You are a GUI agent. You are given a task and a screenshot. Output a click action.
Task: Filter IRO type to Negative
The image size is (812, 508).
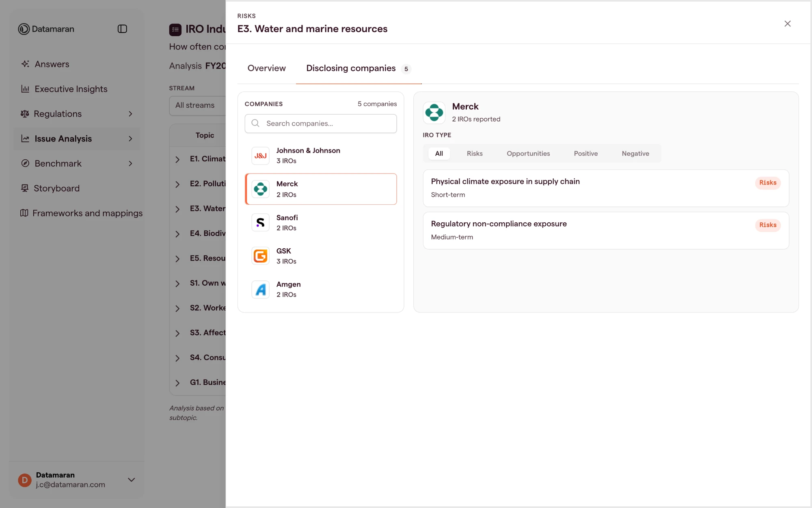(x=635, y=154)
